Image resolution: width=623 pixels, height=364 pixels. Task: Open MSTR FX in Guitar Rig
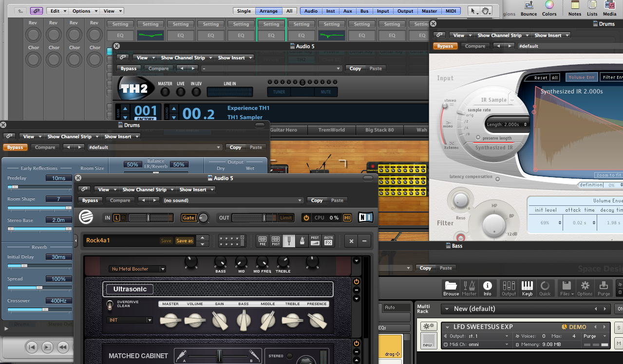[328, 240]
